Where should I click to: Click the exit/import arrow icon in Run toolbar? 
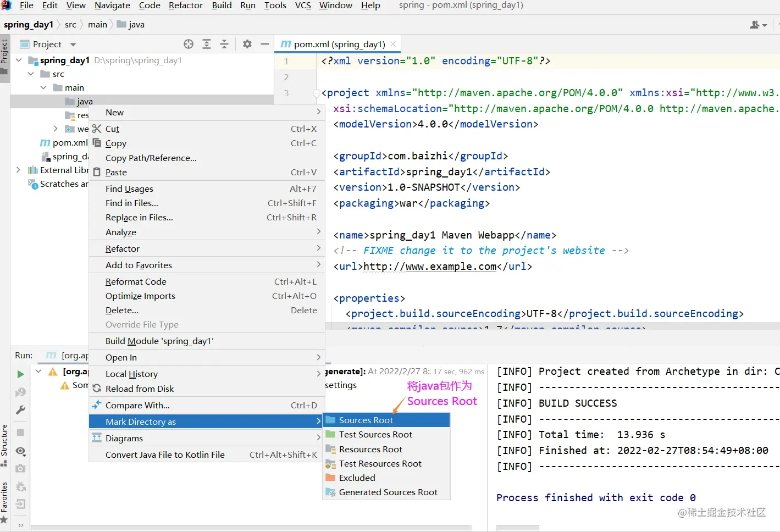[x=20, y=504]
